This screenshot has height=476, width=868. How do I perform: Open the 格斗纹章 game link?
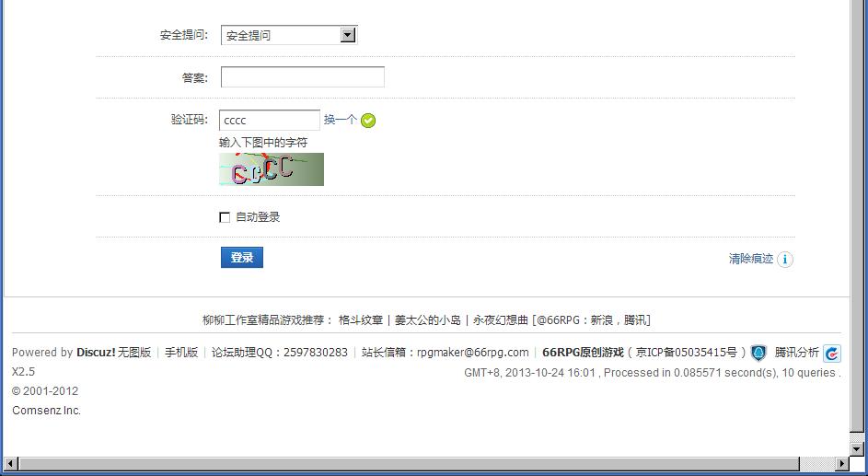(x=361, y=319)
